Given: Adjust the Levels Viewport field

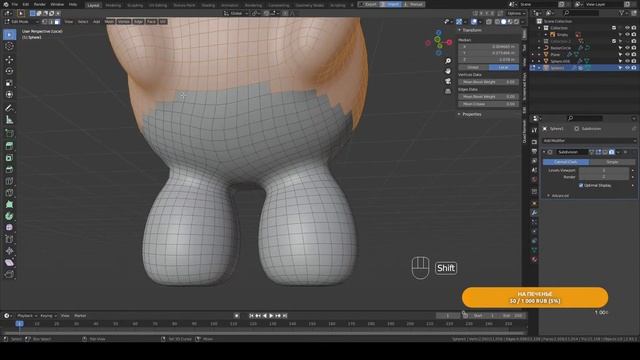Looking at the screenshot, I should (x=604, y=170).
